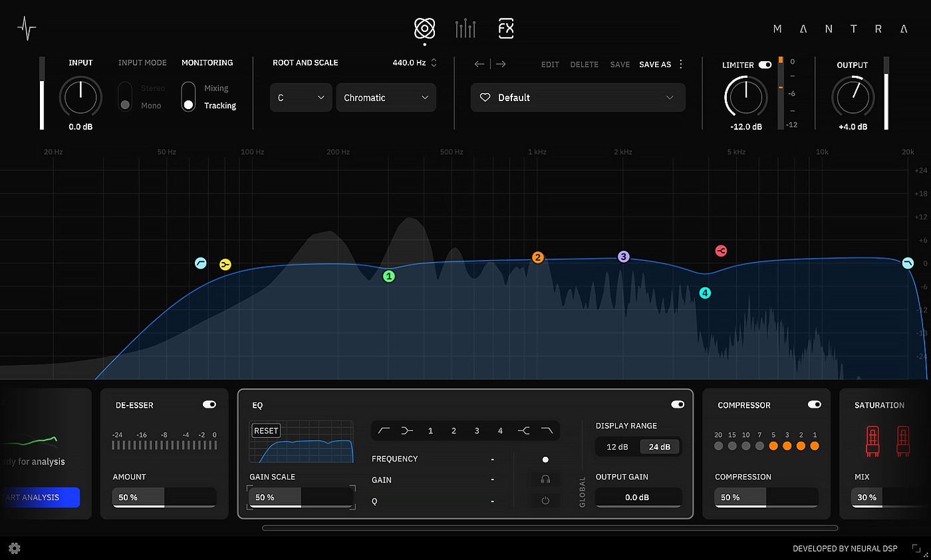Image resolution: width=931 pixels, height=560 pixels.
Task: Expand the Chromatic scale dropdown
Action: pos(386,98)
